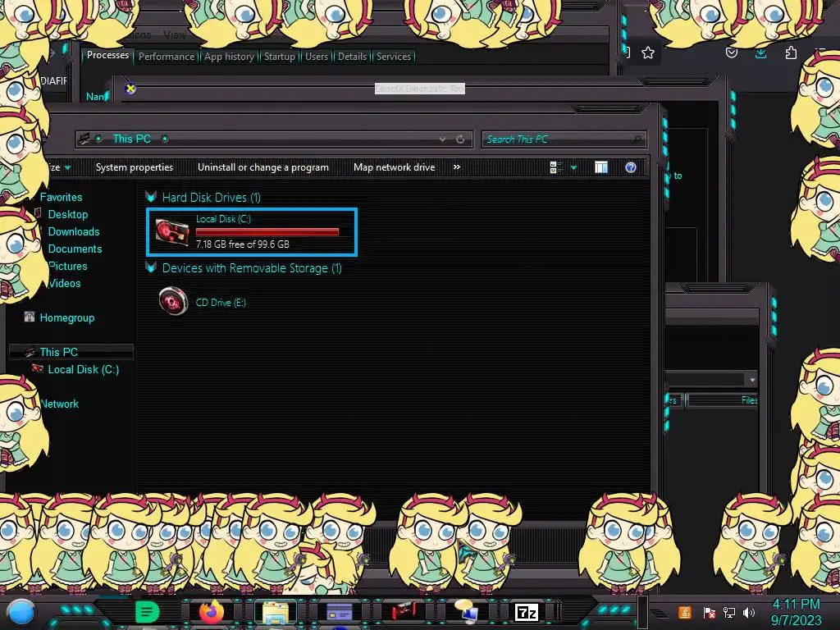The image size is (840, 630).
Task: Open the Local Disk (C:) drive icon
Action: pos(172,232)
